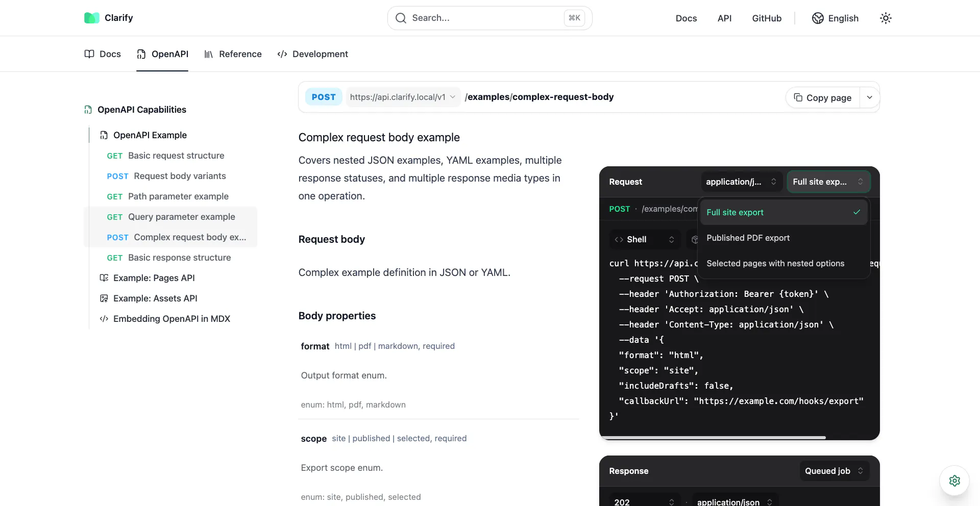Click the Development code icon

(282, 54)
